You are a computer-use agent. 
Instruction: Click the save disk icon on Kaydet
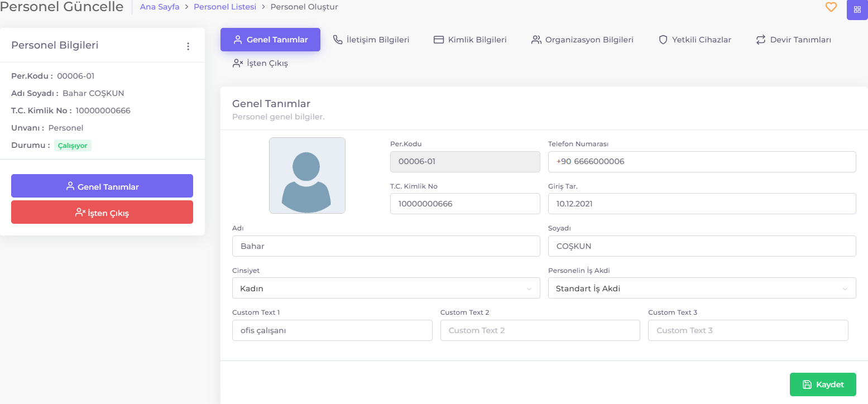tap(807, 384)
